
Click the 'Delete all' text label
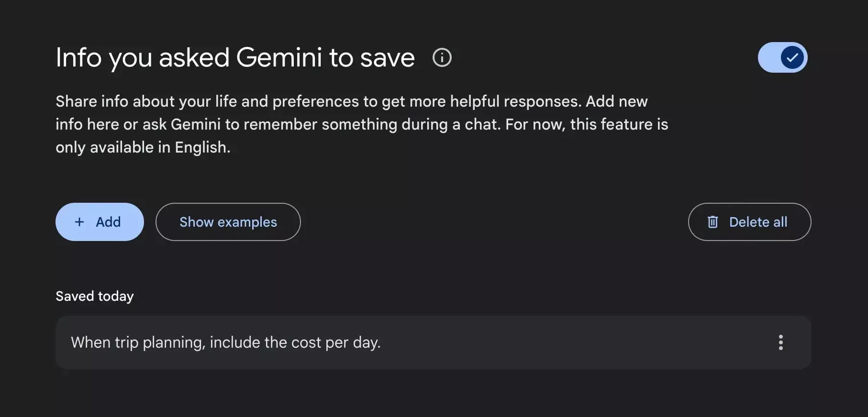(x=758, y=222)
